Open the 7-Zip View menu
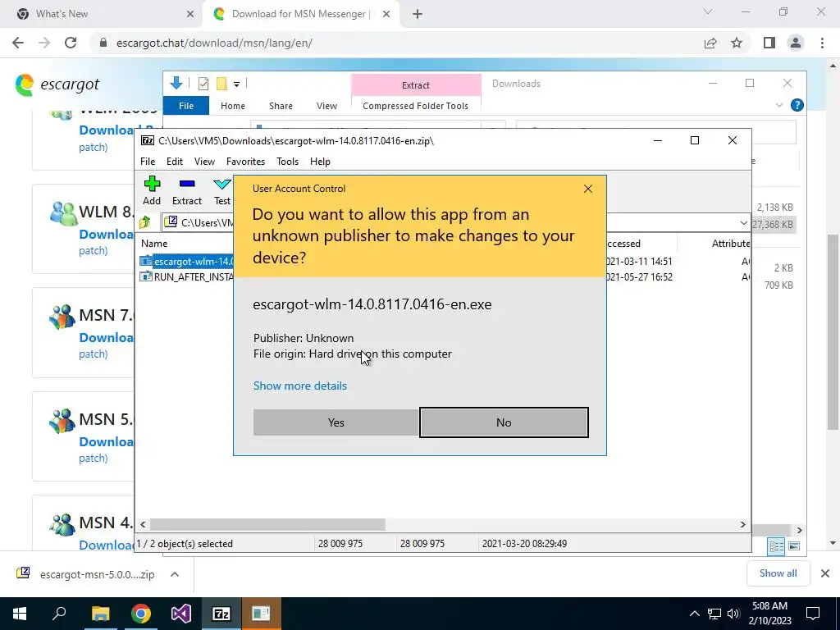The image size is (840, 630). point(204,162)
